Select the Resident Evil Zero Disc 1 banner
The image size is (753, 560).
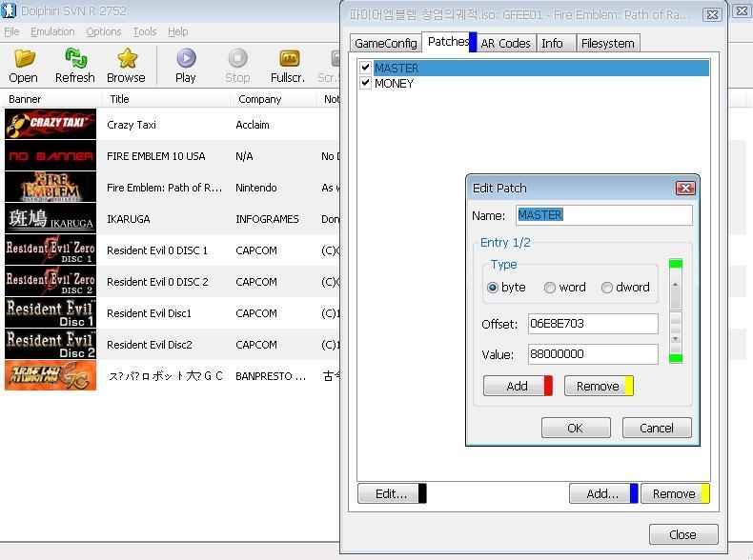[x=51, y=250]
